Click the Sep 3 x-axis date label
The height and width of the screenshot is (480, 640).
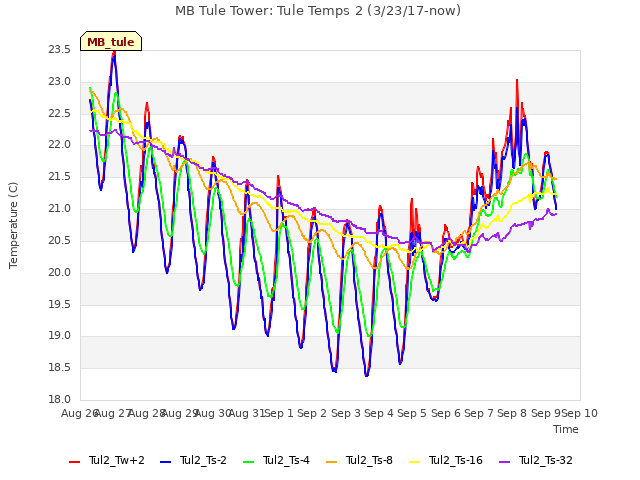pos(346,413)
